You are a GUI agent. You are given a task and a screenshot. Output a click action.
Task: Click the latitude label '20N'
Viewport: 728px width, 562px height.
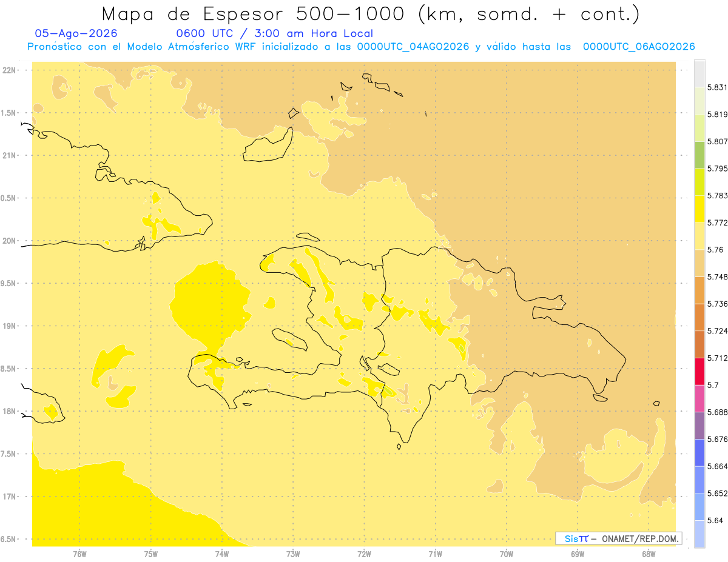(x=10, y=241)
